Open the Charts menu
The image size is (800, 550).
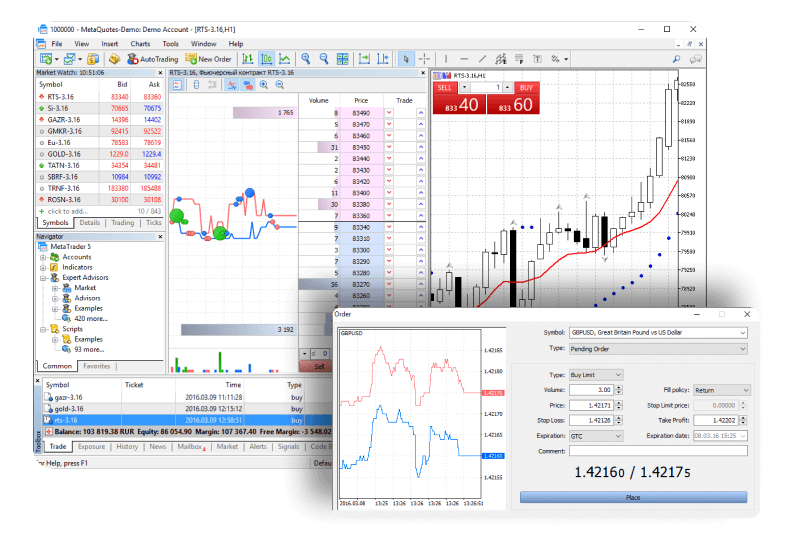click(x=140, y=44)
